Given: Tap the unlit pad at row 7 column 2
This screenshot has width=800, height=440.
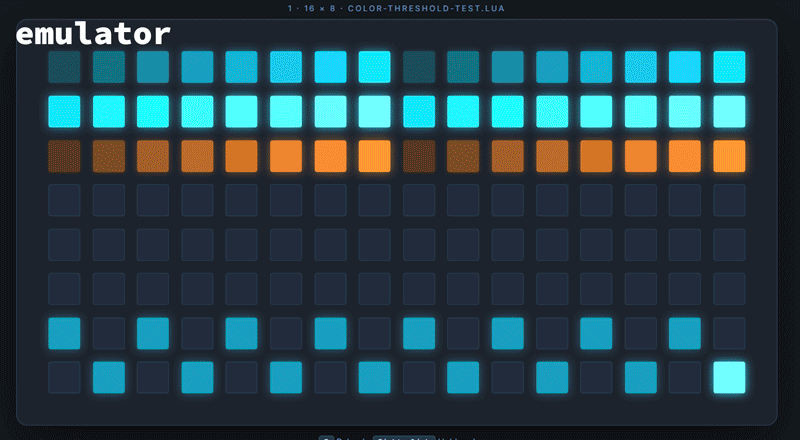Looking at the screenshot, I should 109,333.
